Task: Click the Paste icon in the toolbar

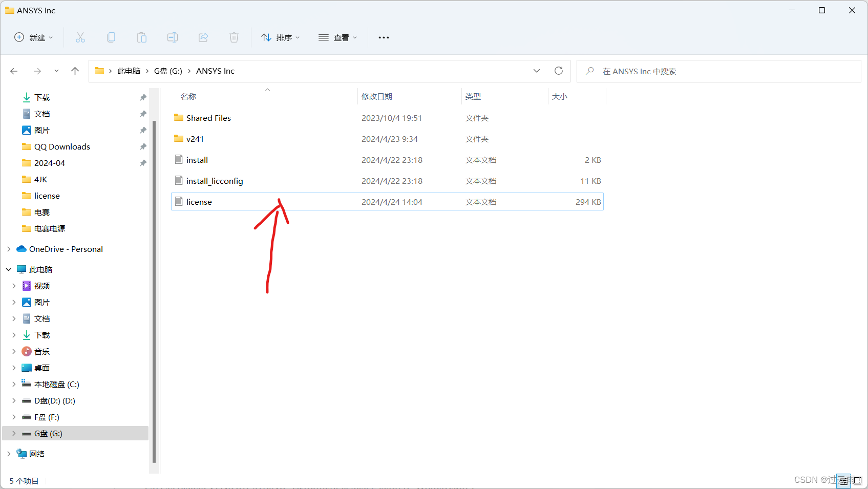Action: (141, 37)
